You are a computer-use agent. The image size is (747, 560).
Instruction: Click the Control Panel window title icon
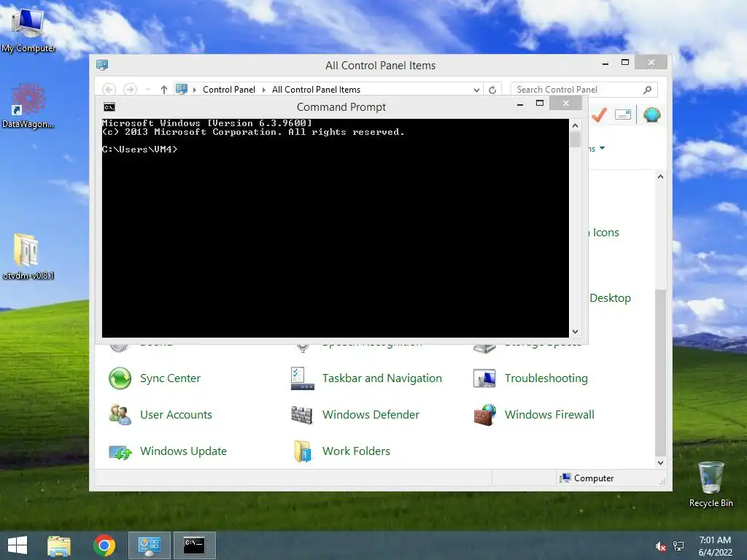[102, 65]
